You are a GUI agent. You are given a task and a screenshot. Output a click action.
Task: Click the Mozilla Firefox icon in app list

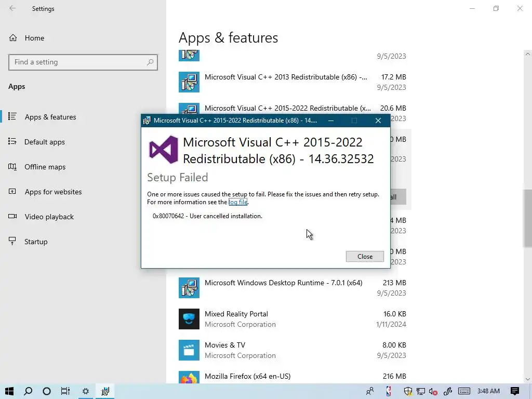coord(189,377)
